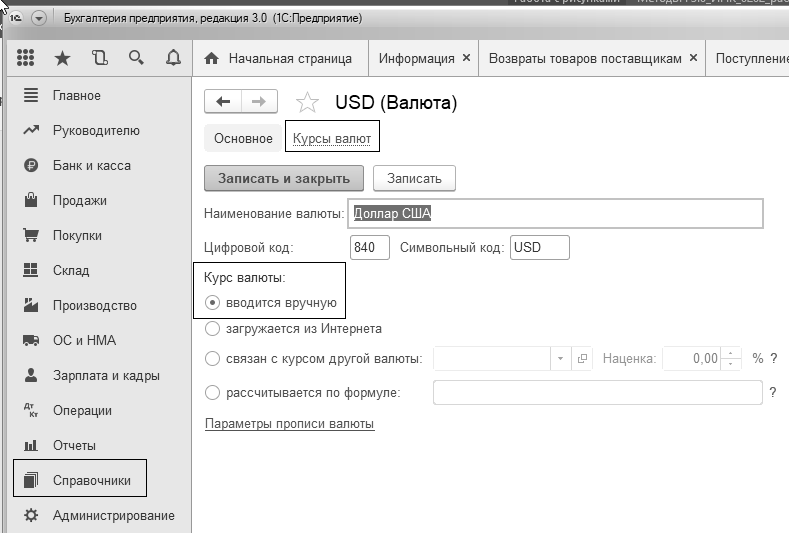Click the ОС и НМА truck icon
This screenshot has width=789, height=533.
coord(31,341)
